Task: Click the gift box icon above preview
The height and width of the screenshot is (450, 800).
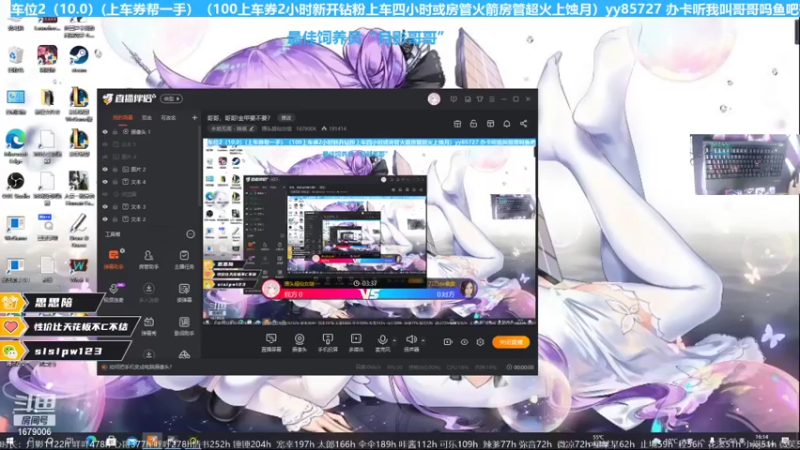Action: pos(457,123)
